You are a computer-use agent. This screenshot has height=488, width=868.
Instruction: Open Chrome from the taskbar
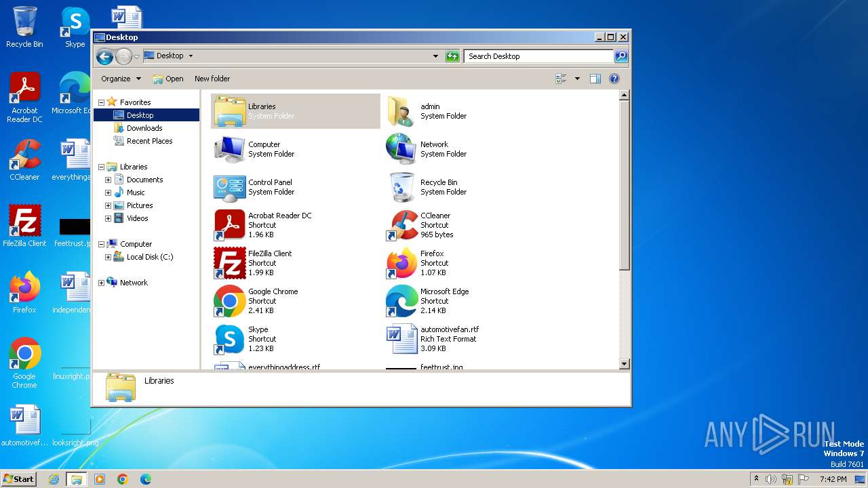123,479
